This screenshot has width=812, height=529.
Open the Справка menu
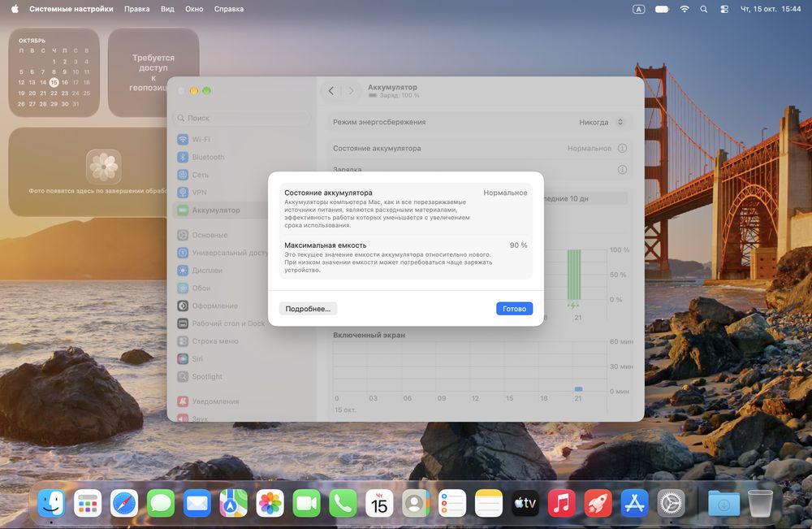pyautogui.click(x=229, y=9)
